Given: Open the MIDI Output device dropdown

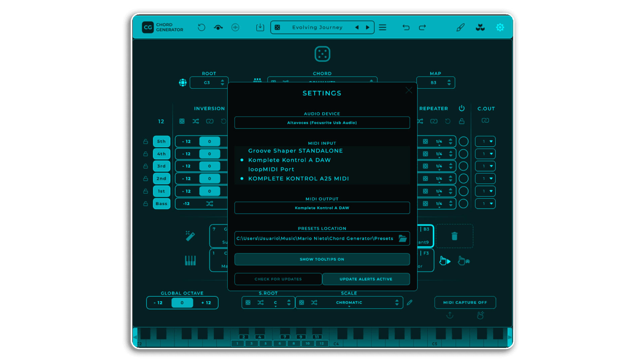Looking at the screenshot, I should coord(322,208).
